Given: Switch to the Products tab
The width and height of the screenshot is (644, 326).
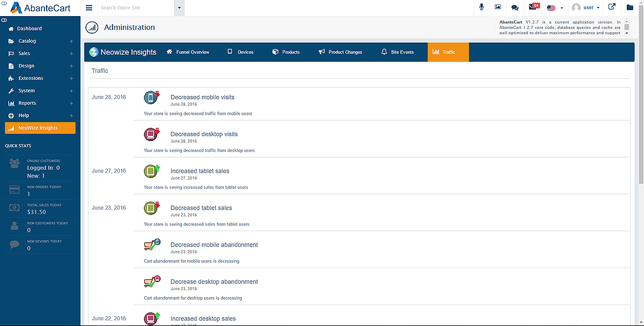Looking at the screenshot, I should (286, 52).
